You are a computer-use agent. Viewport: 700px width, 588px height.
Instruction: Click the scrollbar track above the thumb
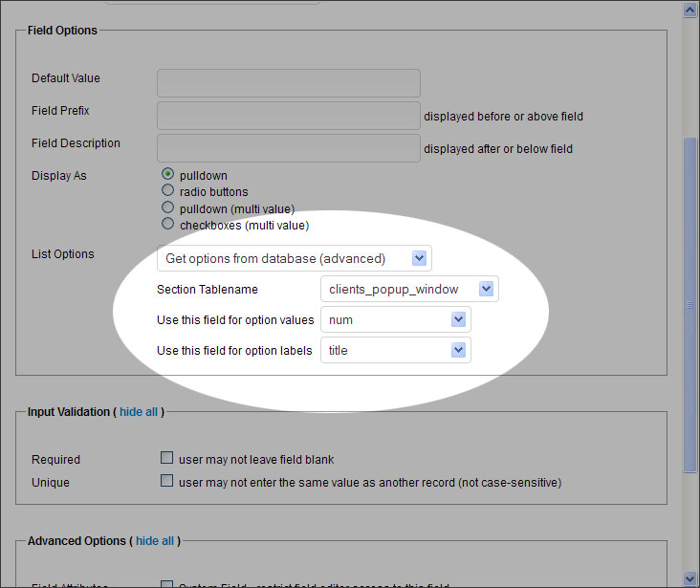click(690, 76)
